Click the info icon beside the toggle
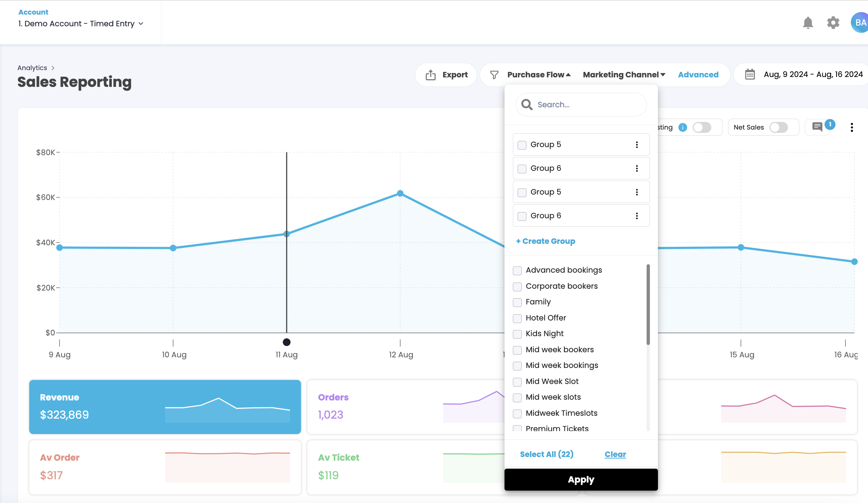This screenshot has width=868, height=503. 682,127
